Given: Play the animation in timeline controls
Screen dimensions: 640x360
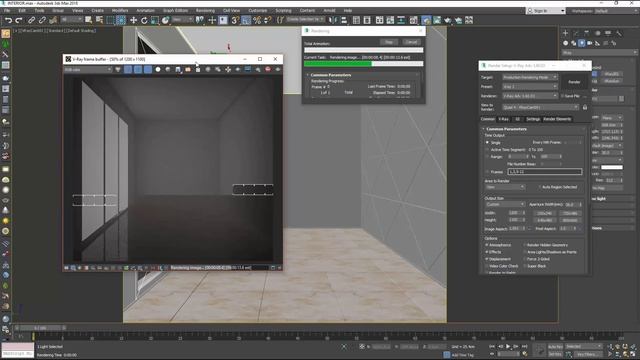Looking at the screenshot, I should (x=508, y=346).
